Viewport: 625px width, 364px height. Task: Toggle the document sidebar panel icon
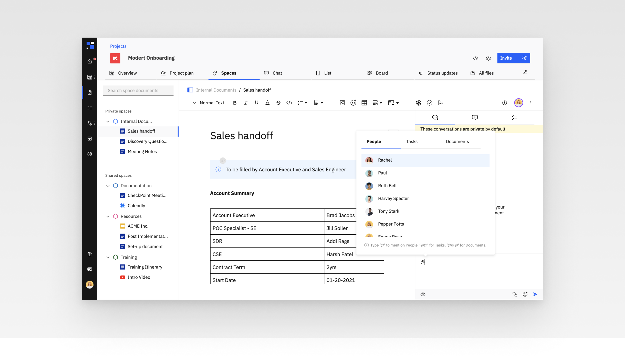click(190, 90)
